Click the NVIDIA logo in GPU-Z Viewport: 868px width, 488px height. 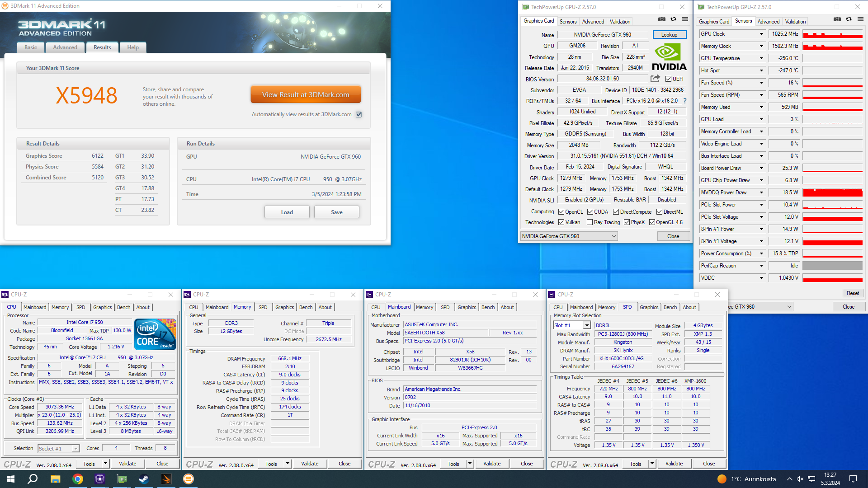tap(669, 56)
